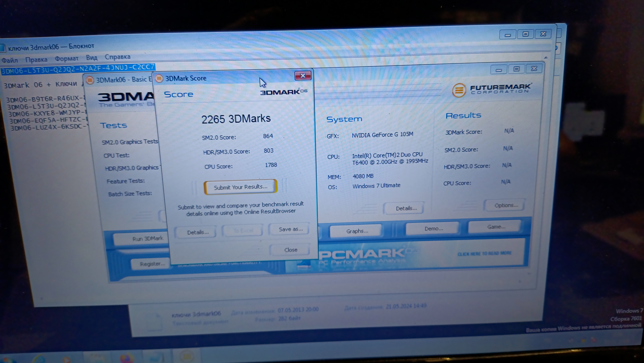
Task: Click ключи 3dmark06 file in Explorer window
Action: (x=196, y=314)
